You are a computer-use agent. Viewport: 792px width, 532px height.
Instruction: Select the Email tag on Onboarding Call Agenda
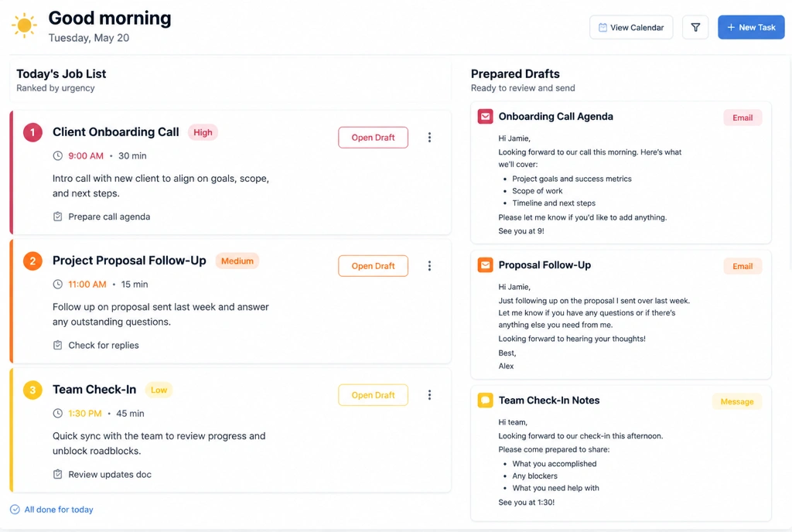(x=742, y=118)
